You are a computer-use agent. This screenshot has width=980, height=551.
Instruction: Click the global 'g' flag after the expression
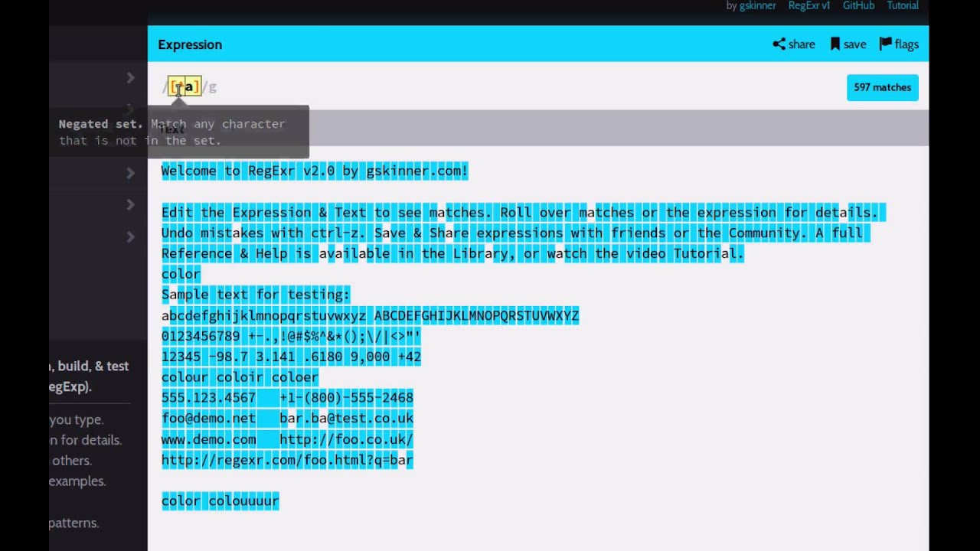[212, 87]
